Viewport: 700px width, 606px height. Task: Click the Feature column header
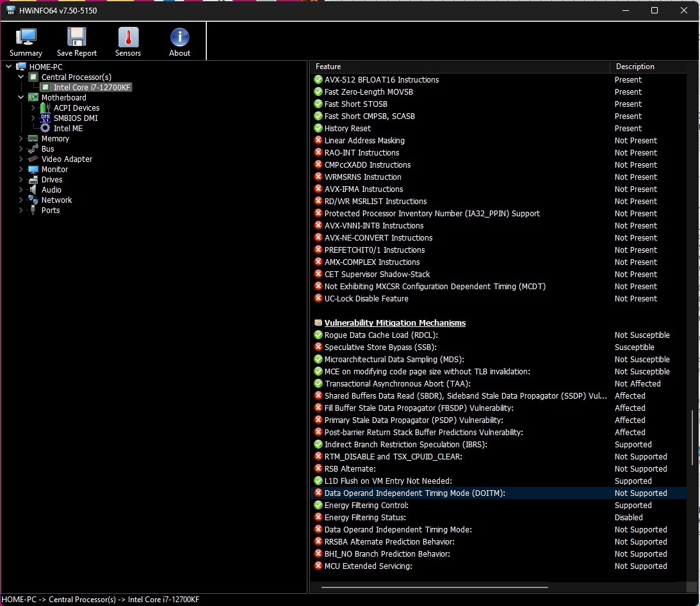[460, 67]
